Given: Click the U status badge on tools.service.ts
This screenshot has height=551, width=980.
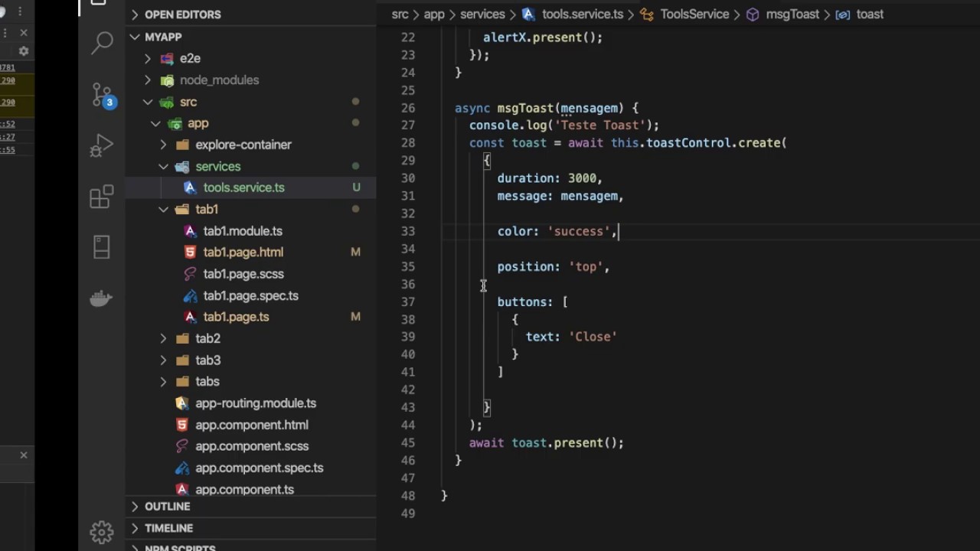Looking at the screenshot, I should [356, 187].
